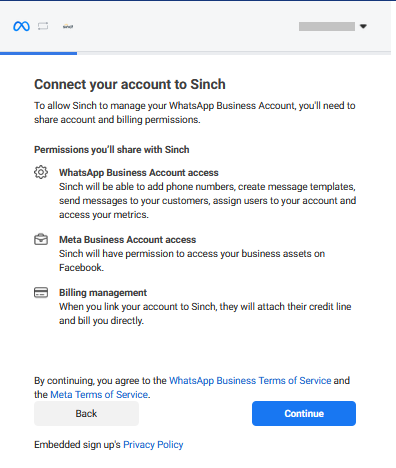Click the briefcase icon beside Meta Business access
Viewport: 396px width, 468px height.
(x=41, y=239)
